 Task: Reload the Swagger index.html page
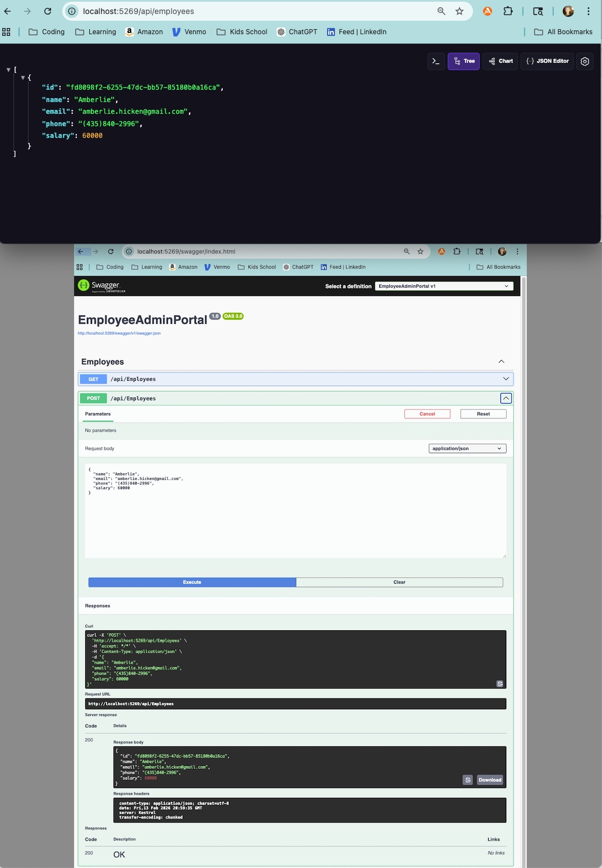111,252
